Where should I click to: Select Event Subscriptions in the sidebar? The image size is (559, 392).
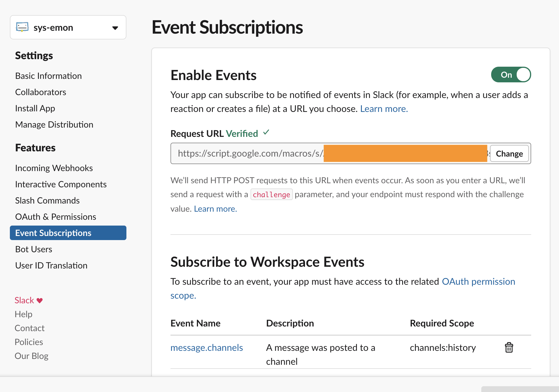pyautogui.click(x=68, y=233)
